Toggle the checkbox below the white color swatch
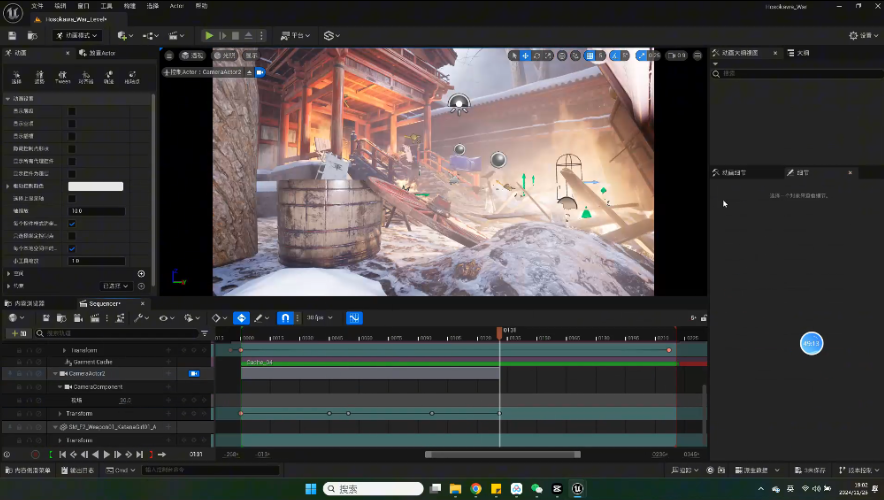 coord(72,198)
